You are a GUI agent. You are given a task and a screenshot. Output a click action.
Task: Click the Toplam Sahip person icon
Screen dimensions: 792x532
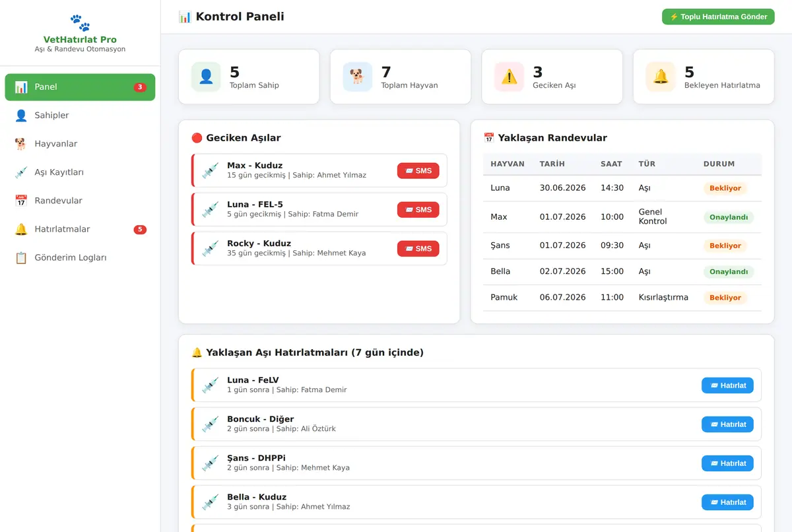(206, 77)
